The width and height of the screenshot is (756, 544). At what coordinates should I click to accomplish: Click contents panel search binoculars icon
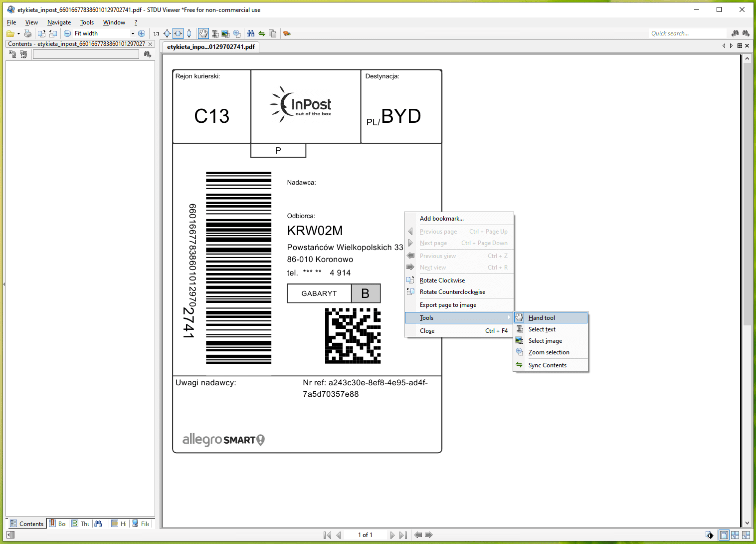[147, 54]
